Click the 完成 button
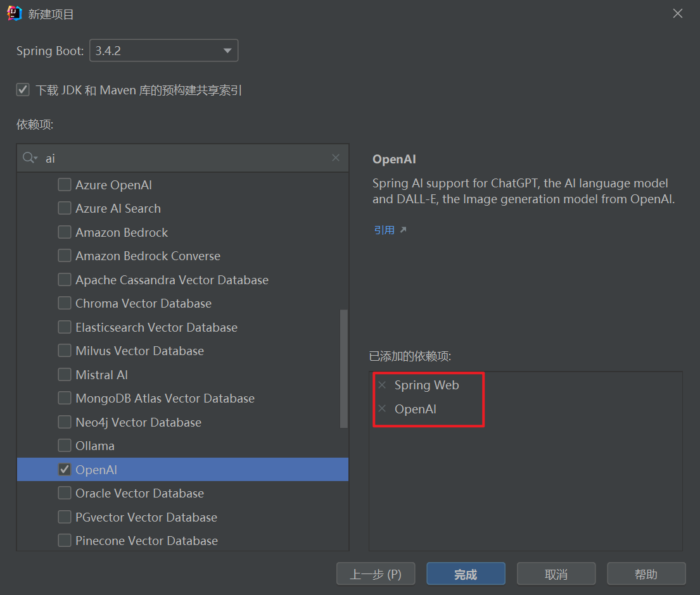 466,574
